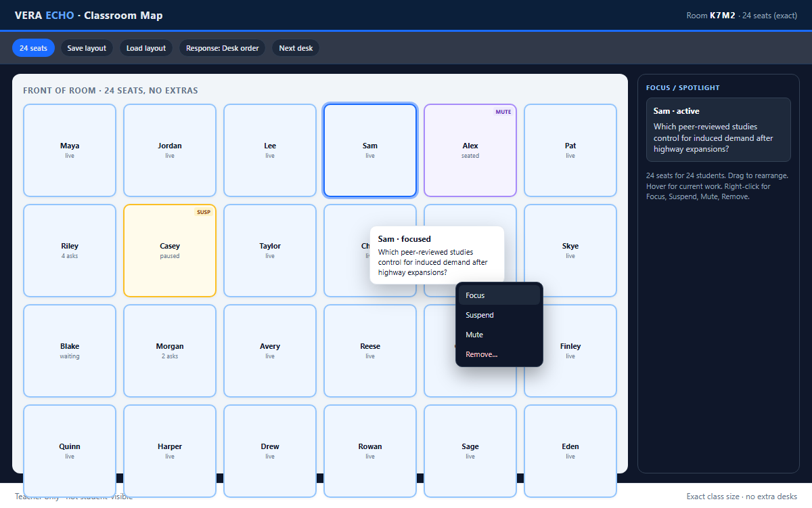The width and height of the screenshot is (812, 508).
Task: Change the Response: Desk order setting
Action: coord(223,48)
